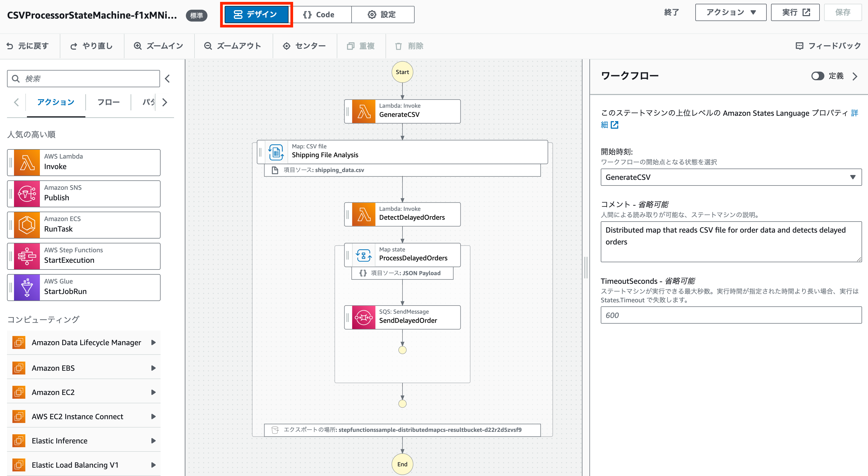Viewport: 868px width, 476px height.
Task: Click the AWS Lambda Invoke icon in actions list
Action: click(x=27, y=163)
